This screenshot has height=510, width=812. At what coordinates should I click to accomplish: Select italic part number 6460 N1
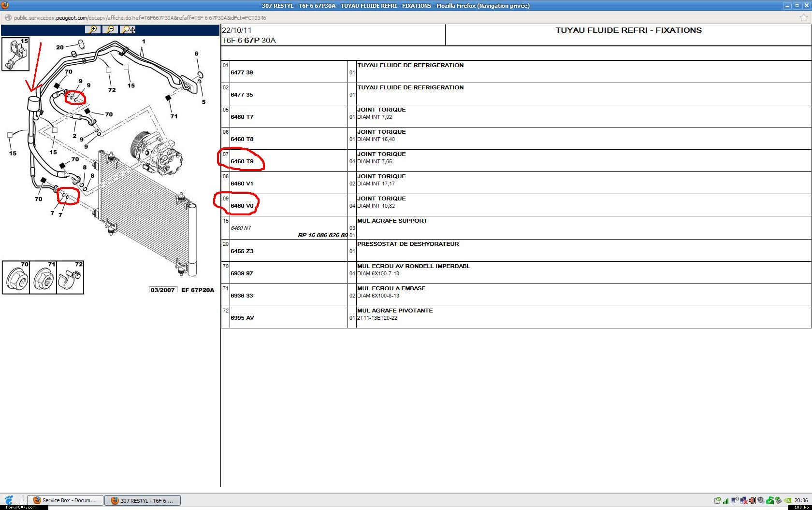241,228
